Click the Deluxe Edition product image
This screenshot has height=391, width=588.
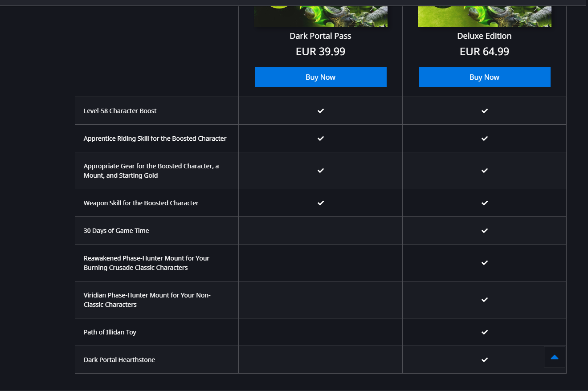[x=484, y=16]
